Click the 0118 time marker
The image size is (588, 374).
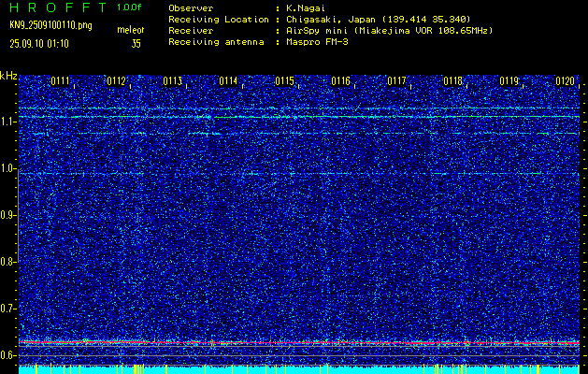click(453, 81)
